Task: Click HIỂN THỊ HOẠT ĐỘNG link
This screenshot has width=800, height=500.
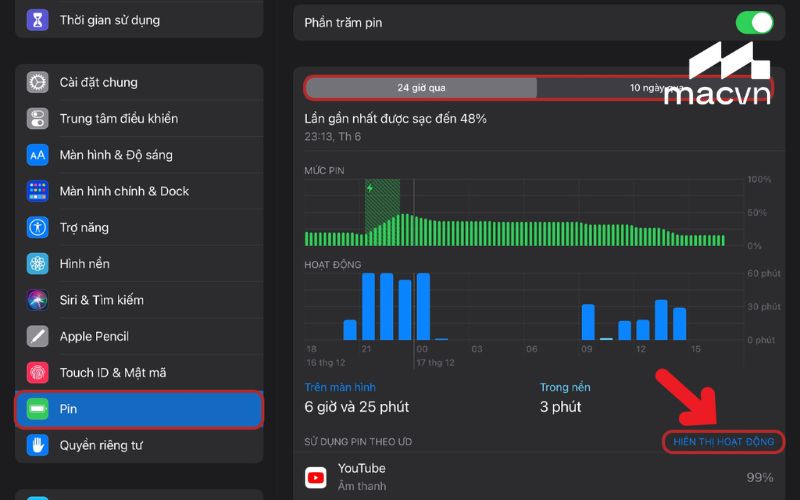Action: [x=723, y=442]
